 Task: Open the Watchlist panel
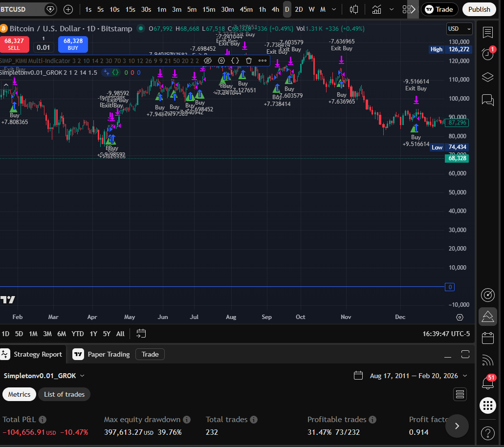(x=487, y=32)
